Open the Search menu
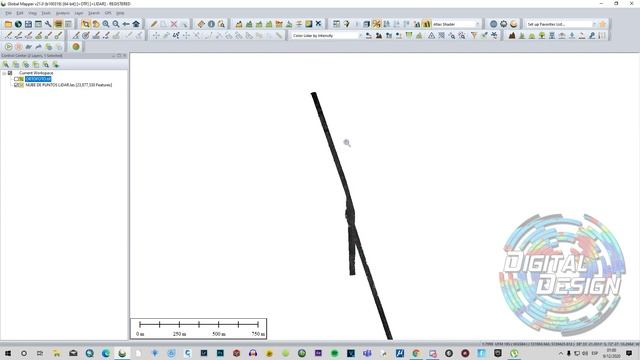The width and height of the screenshot is (640, 360). (94, 13)
